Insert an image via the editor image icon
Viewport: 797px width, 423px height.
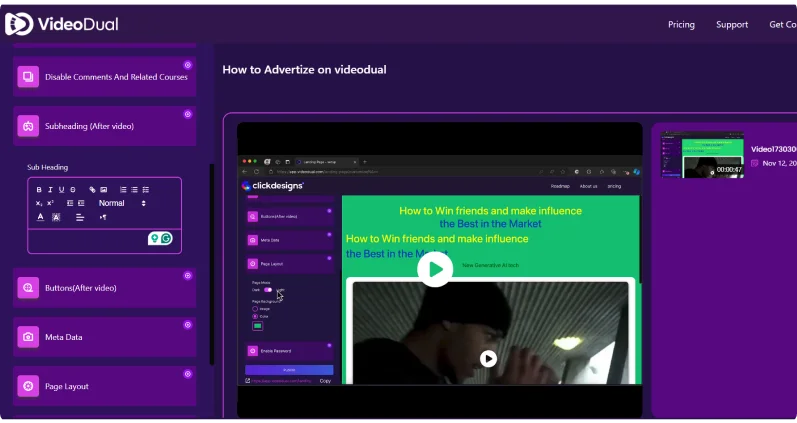[x=104, y=189]
